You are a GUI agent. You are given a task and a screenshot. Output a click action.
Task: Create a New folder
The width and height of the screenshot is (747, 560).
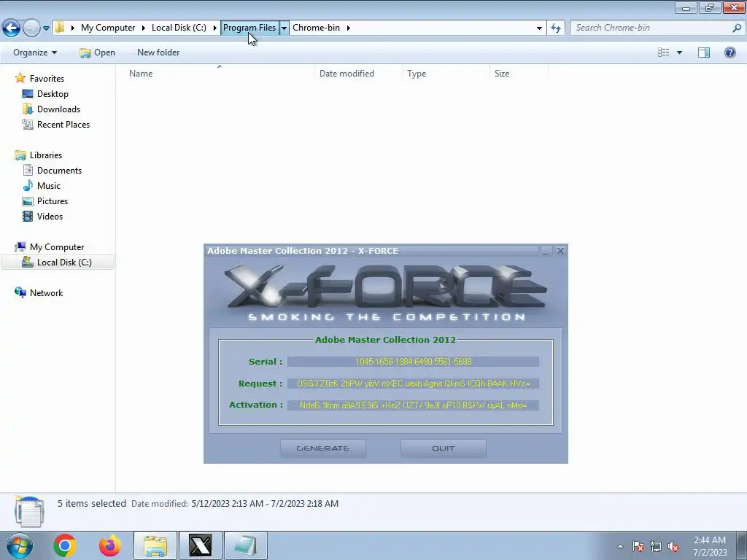pos(158,52)
